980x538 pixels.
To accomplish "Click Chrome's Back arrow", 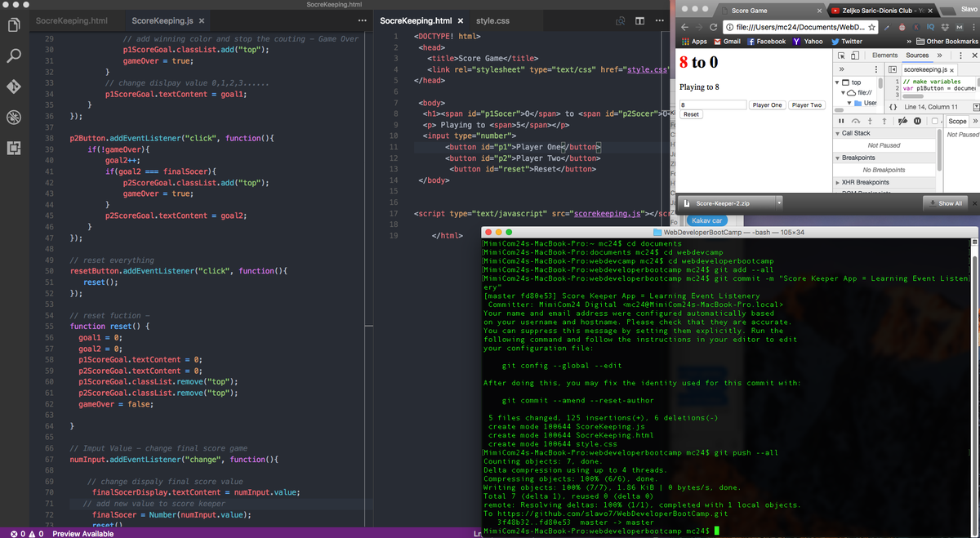I will [x=684, y=28].
